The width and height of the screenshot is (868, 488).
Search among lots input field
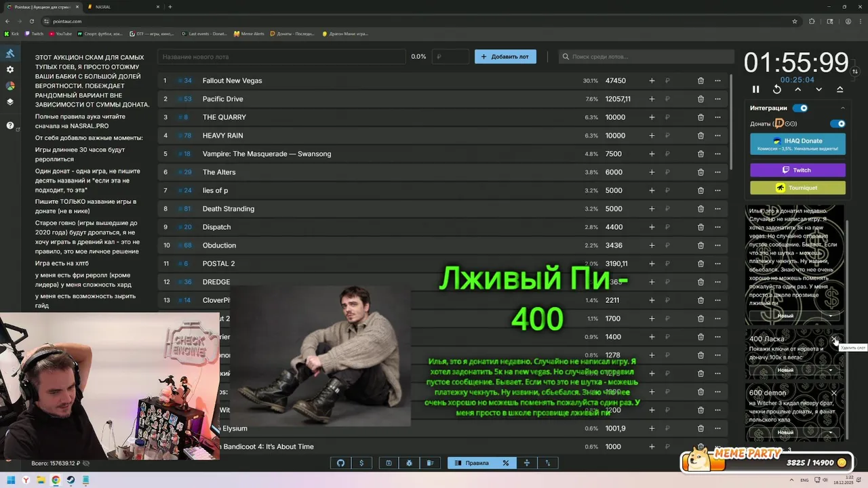tap(646, 57)
